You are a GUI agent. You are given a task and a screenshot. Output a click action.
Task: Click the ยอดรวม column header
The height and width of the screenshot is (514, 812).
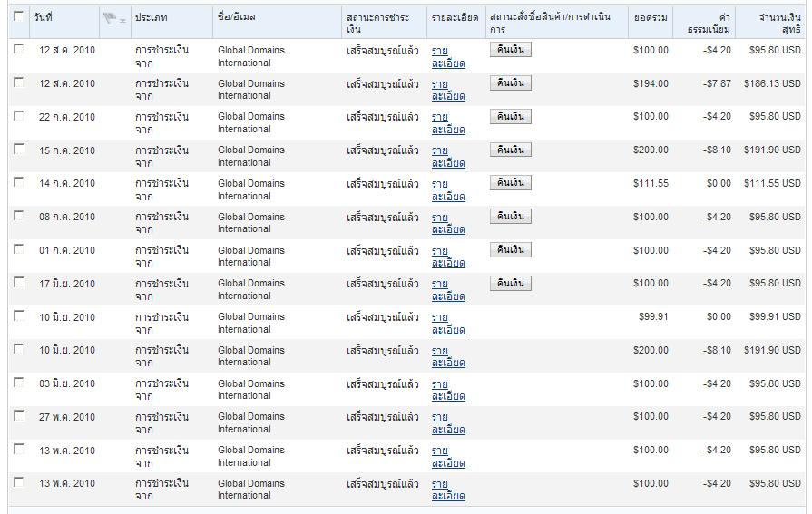651,17
